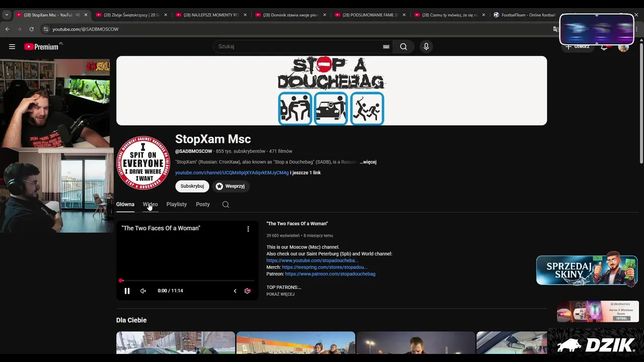Screen dimensions: 644x362
Task: Close the Zbóje Świętokrzyscy tab
Action: click(x=166, y=15)
